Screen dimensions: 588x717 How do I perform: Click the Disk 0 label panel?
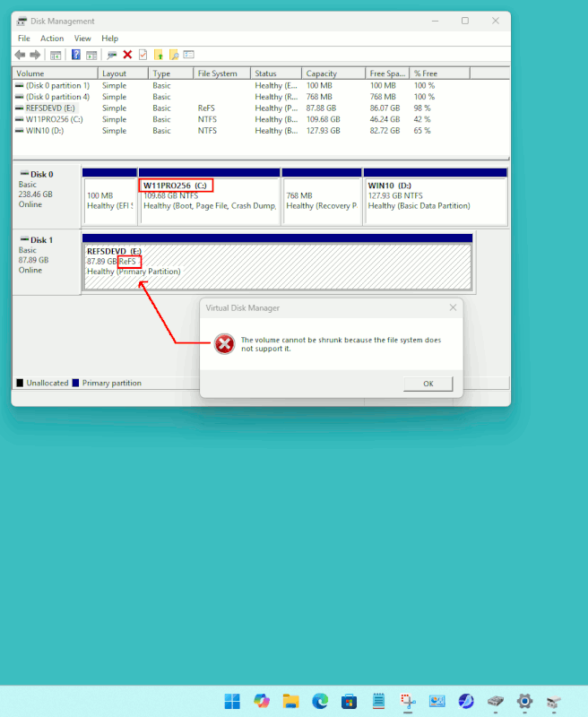click(x=47, y=196)
